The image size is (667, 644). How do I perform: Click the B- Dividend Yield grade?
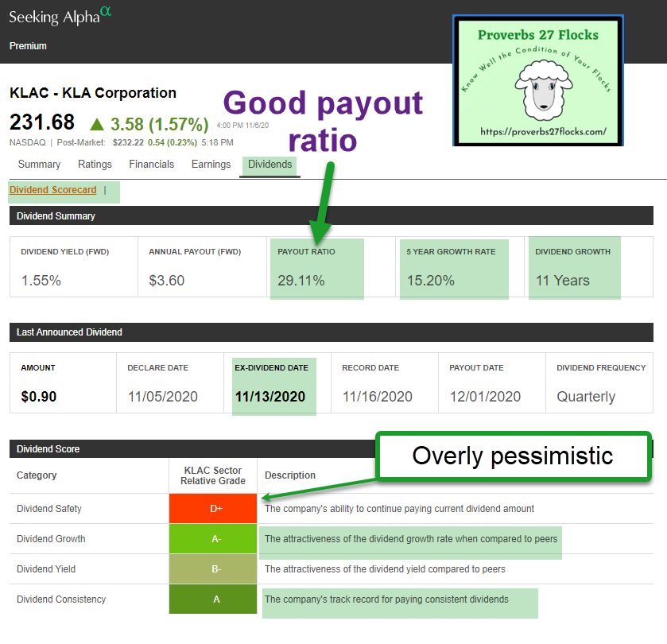pyautogui.click(x=213, y=569)
